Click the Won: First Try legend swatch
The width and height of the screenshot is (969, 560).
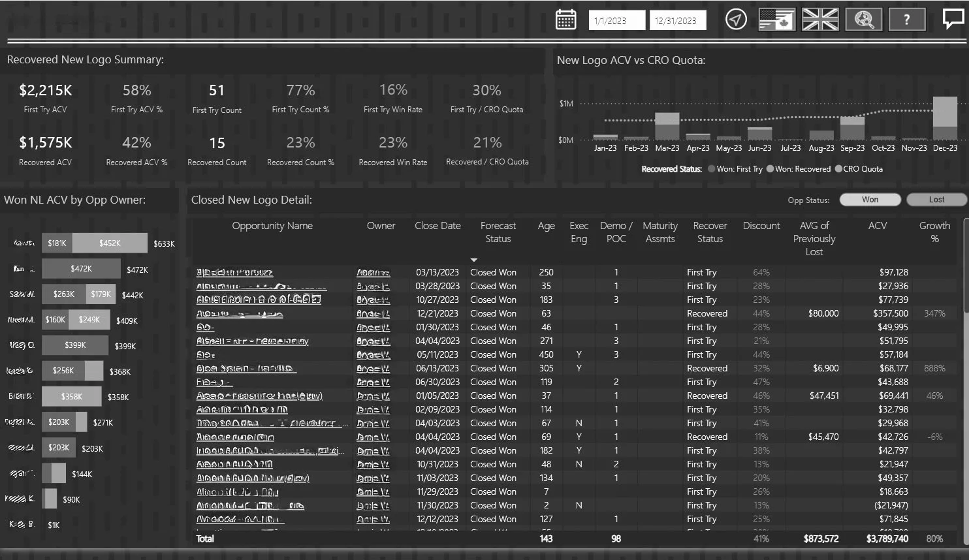click(712, 169)
